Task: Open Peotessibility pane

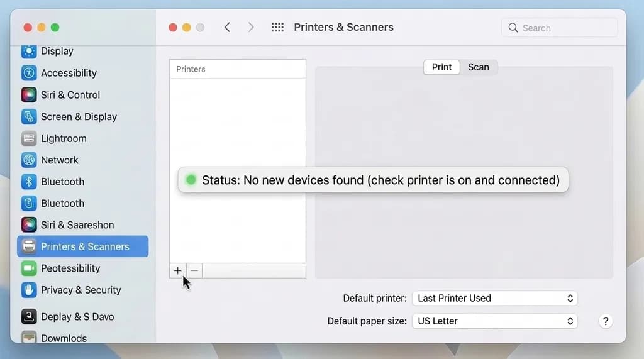Action: pyautogui.click(x=82, y=268)
